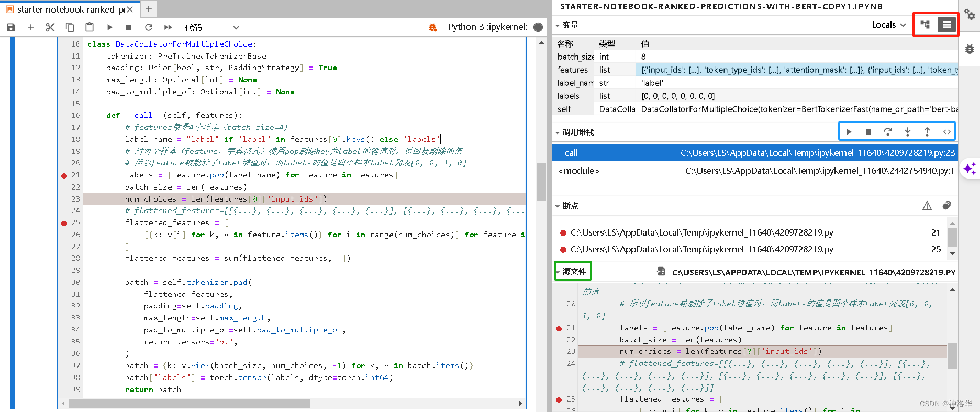Step into the function

coord(908,132)
